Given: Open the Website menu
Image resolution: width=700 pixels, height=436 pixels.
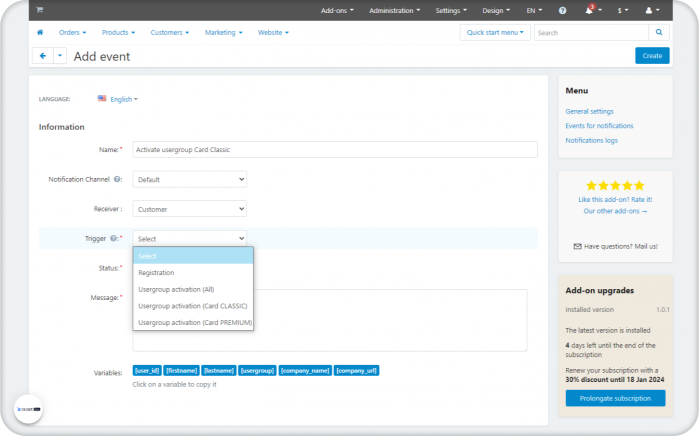Looking at the screenshot, I should click(273, 32).
